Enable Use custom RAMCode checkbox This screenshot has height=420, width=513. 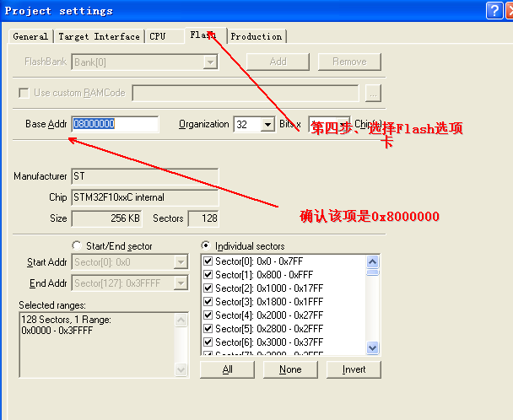(x=24, y=93)
